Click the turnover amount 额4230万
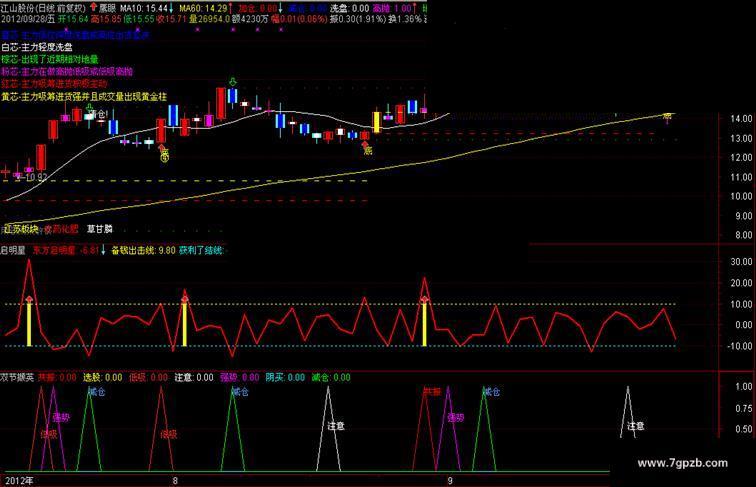756x487 pixels. coord(250,19)
